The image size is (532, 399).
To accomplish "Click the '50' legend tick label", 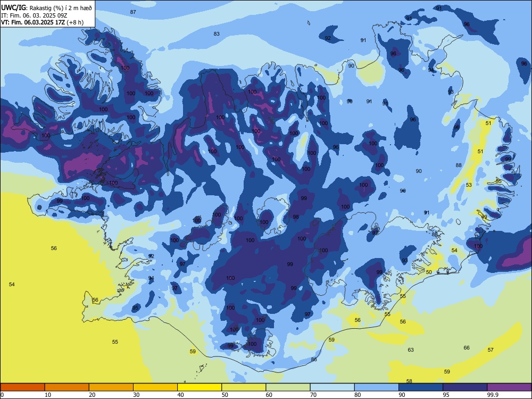I will click(x=225, y=395).
